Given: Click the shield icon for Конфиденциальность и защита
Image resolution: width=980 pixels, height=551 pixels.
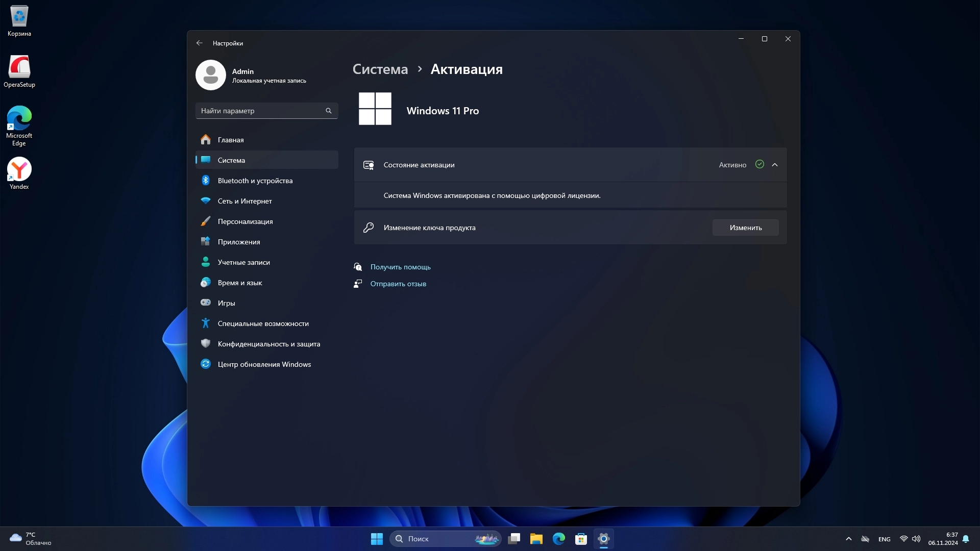Looking at the screenshot, I should click(x=206, y=343).
